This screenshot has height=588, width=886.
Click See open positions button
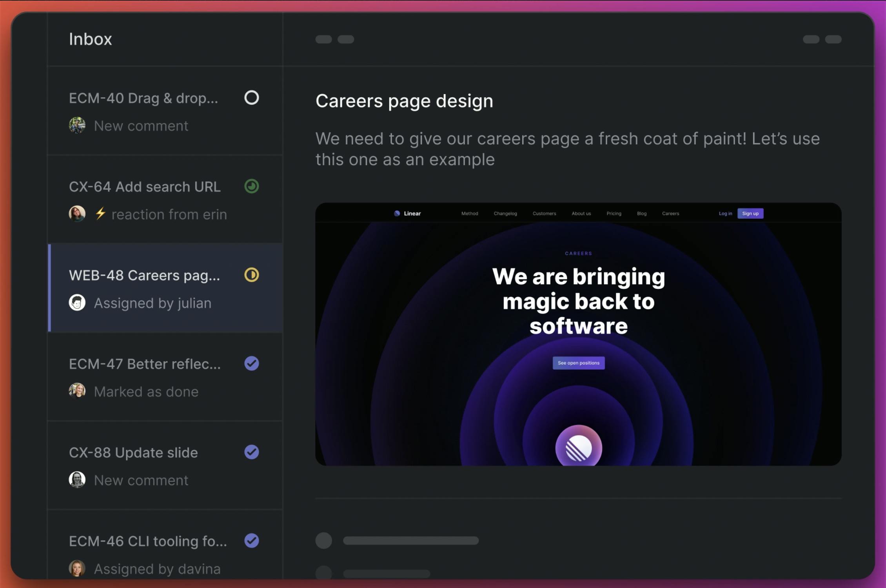[578, 363]
